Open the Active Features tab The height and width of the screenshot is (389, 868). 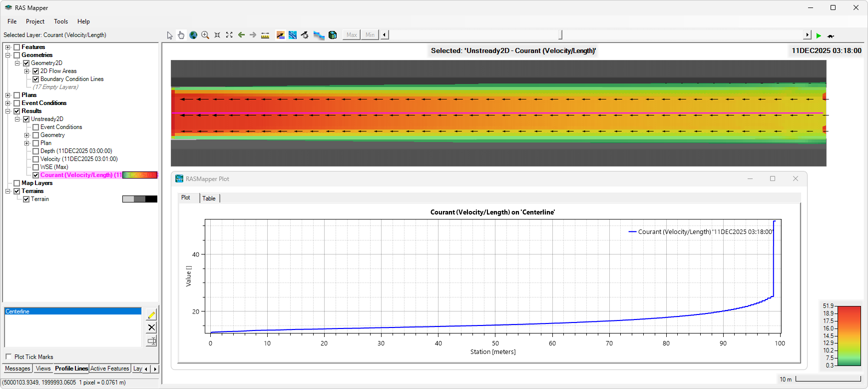110,368
